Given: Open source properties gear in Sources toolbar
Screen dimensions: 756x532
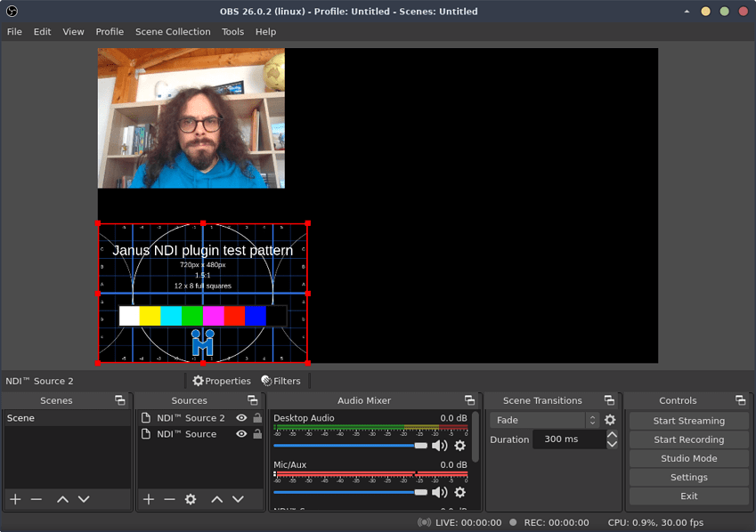Looking at the screenshot, I should pyautogui.click(x=191, y=499).
